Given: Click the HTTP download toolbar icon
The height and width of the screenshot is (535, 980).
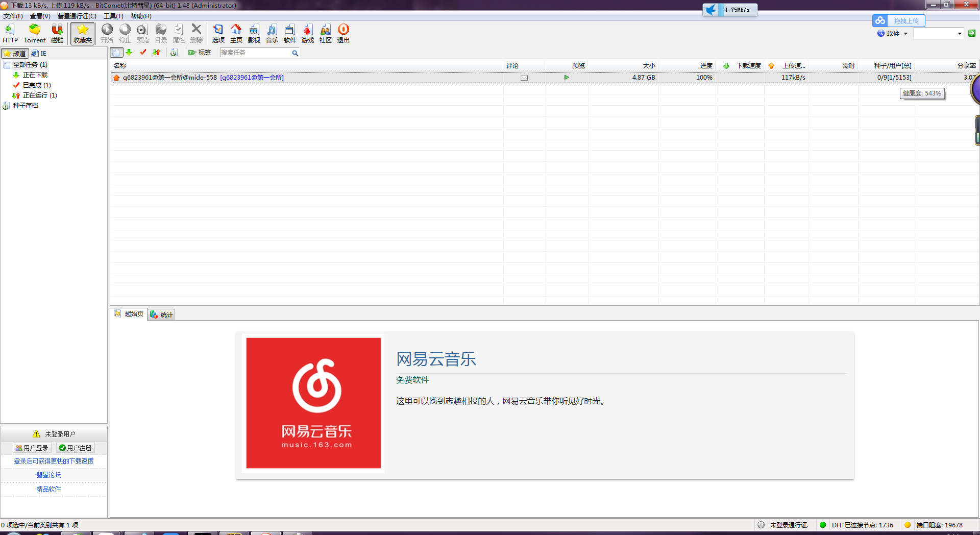Looking at the screenshot, I should [x=10, y=33].
